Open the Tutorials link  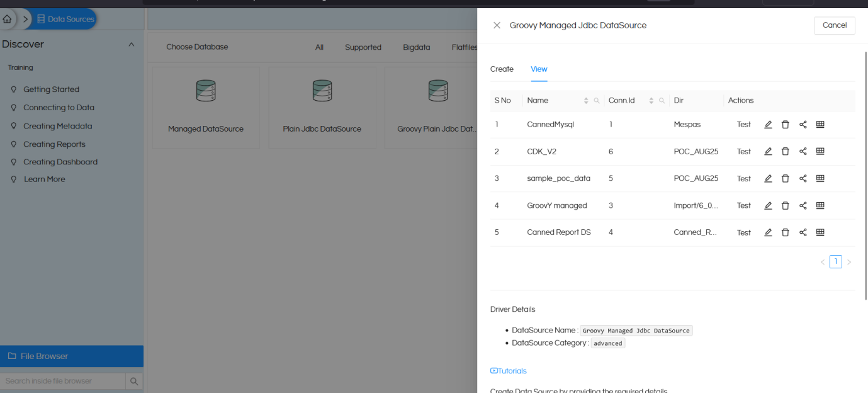point(509,371)
